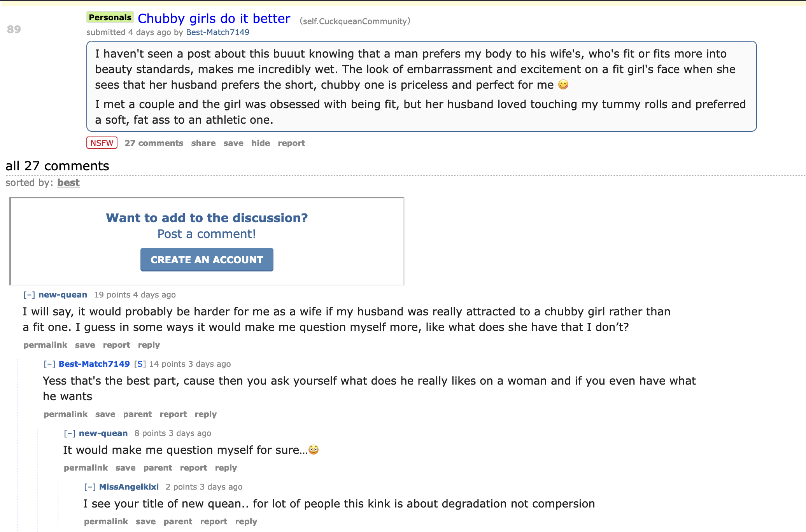The image size is (806, 532).
Task: Click the Create an Account button
Action: 207,260
